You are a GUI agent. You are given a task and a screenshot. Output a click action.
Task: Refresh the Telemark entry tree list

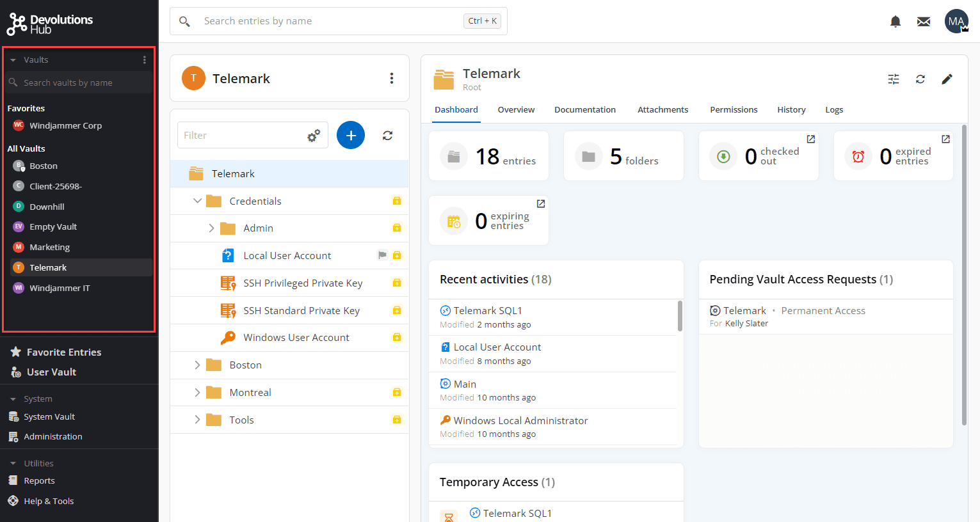click(x=387, y=136)
